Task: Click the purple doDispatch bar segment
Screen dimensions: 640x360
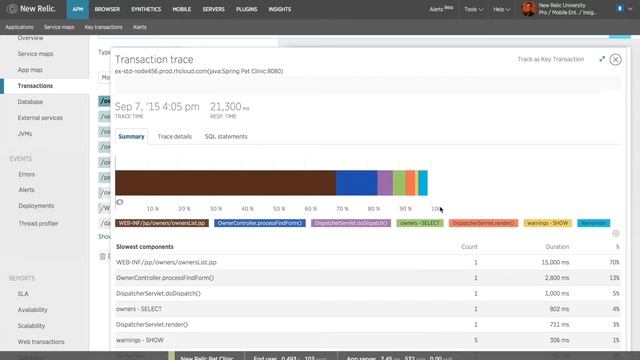Action: [385, 183]
